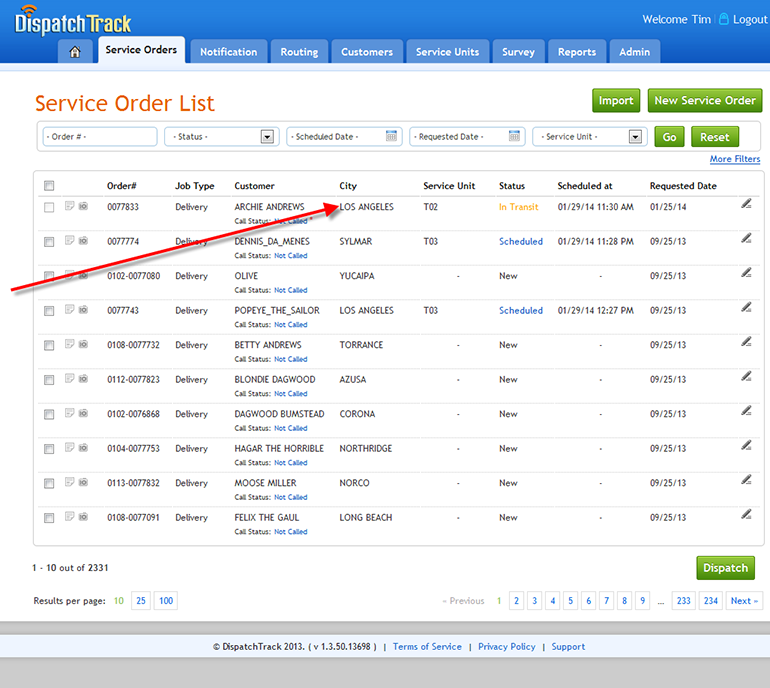The width and height of the screenshot is (770, 688).
Task: Open the Requested Date calendar picker
Action: coord(515,137)
